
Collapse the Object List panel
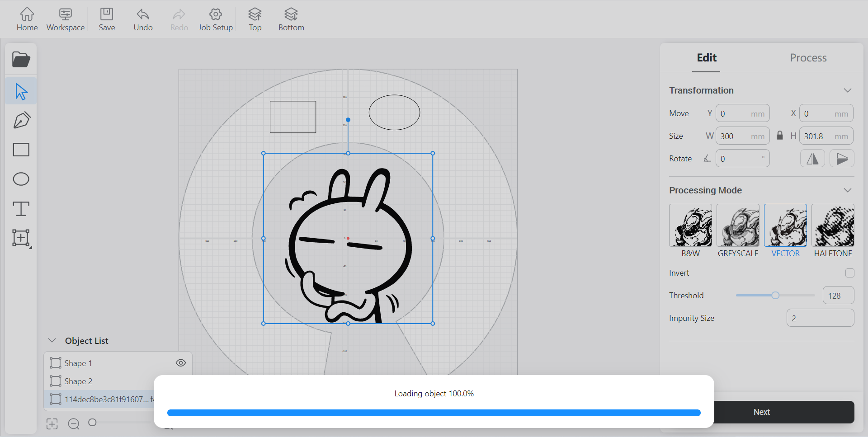(x=52, y=340)
